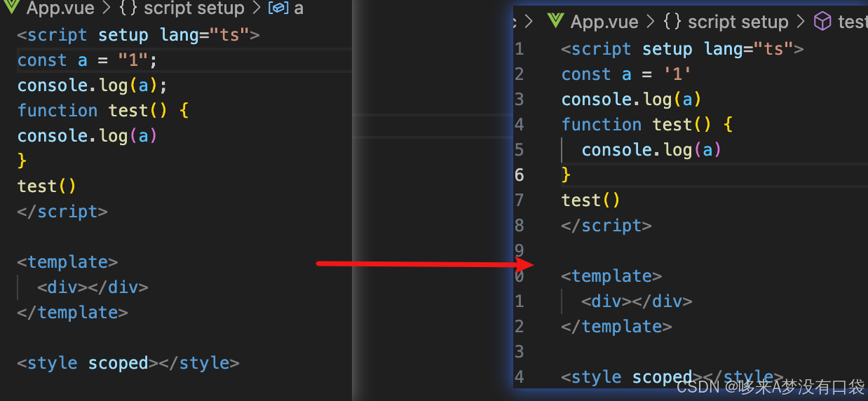
Task: Click test() call on line 7 in right pane
Action: click(591, 200)
